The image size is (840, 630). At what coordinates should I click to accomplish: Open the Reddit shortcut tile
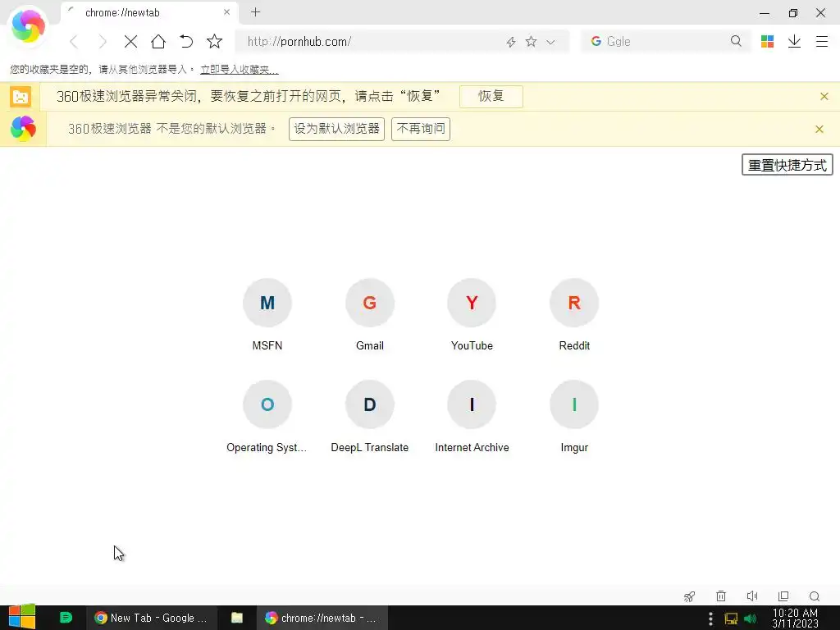tap(574, 315)
